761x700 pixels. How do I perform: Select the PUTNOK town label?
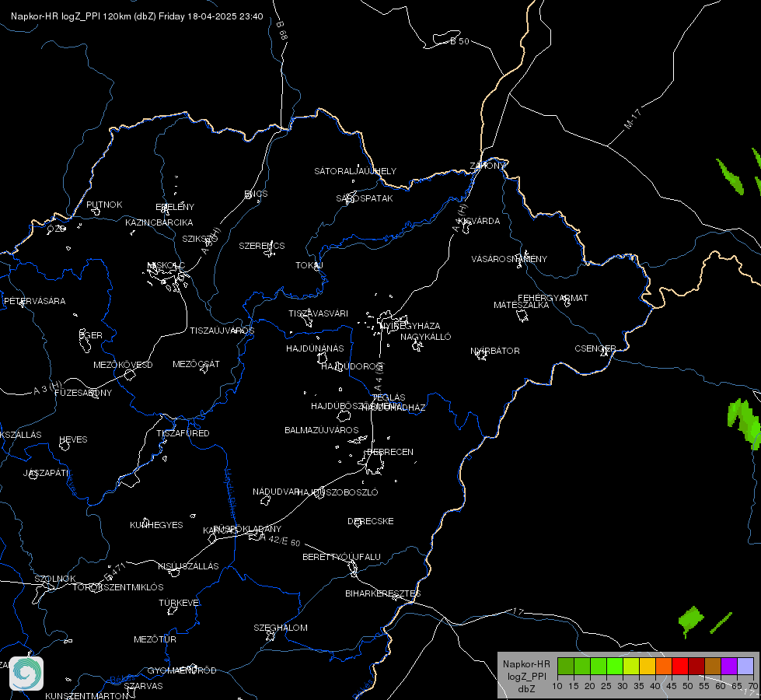pos(104,205)
